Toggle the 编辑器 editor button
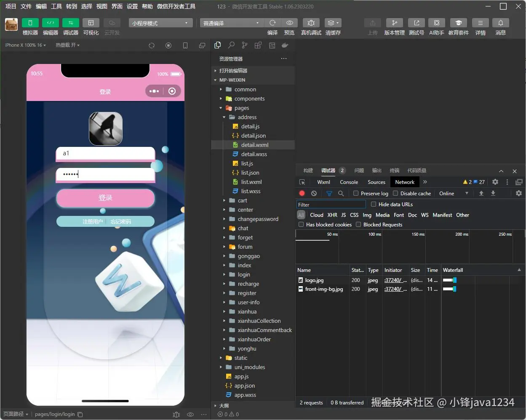Image resolution: width=526 pixels, height=420 pixels. click(50, 23)
